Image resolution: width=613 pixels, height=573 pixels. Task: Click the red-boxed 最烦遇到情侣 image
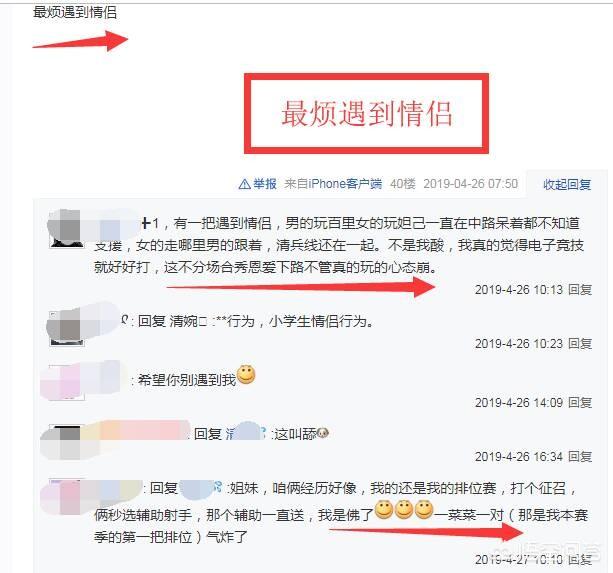click(366, 113)
